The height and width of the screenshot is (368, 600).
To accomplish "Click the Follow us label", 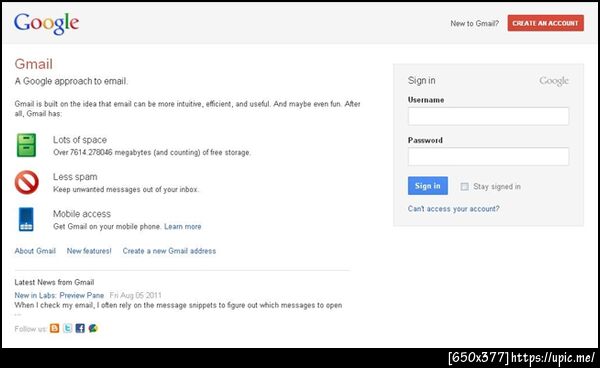I will tap(31, 329).
